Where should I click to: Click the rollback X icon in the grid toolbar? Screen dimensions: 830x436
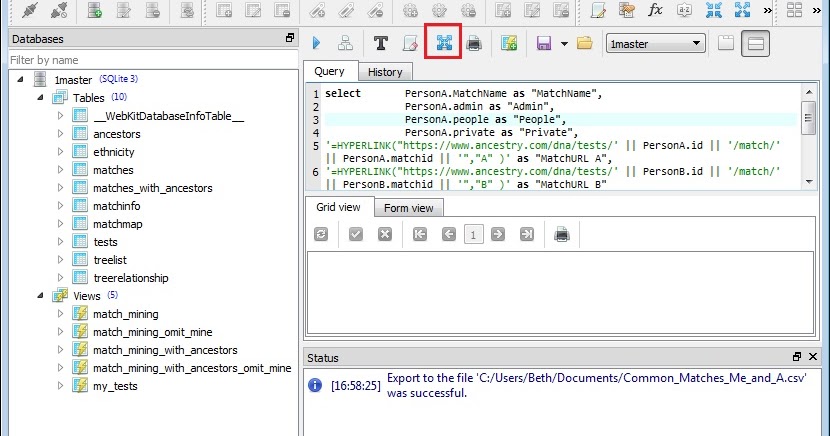pos(385,234)
